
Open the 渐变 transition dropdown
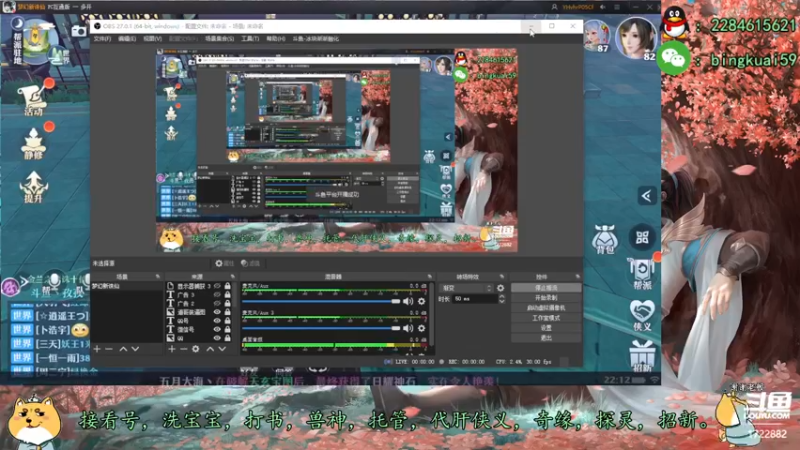(x=467, y=288)
